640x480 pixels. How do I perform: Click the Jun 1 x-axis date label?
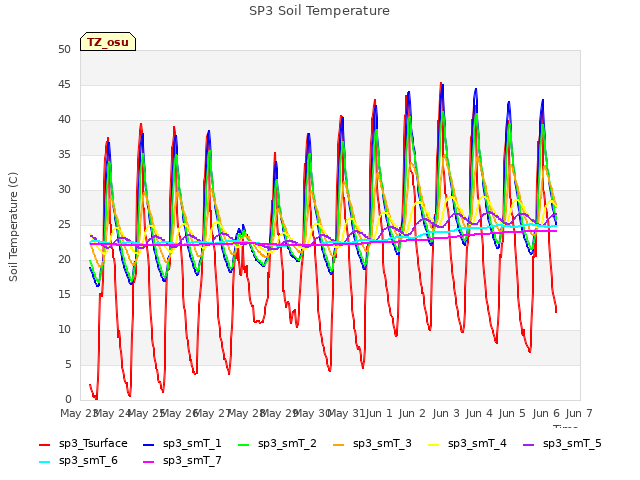(x=379, y=413)
